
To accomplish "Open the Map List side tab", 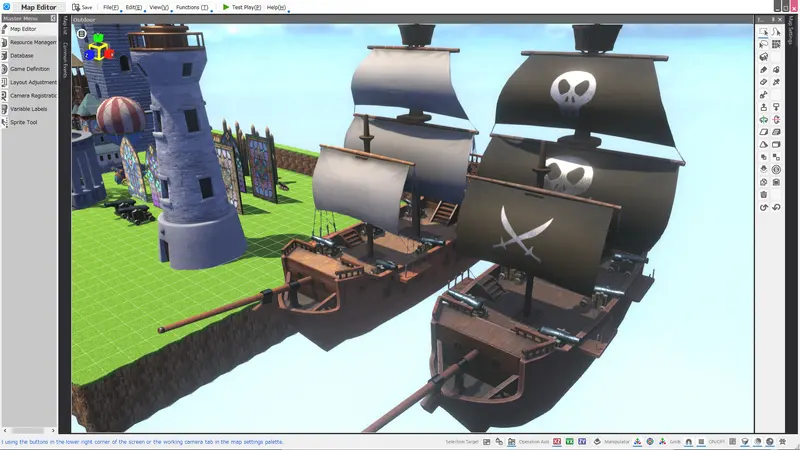I will pyautogui.click(x=65, y=26).
